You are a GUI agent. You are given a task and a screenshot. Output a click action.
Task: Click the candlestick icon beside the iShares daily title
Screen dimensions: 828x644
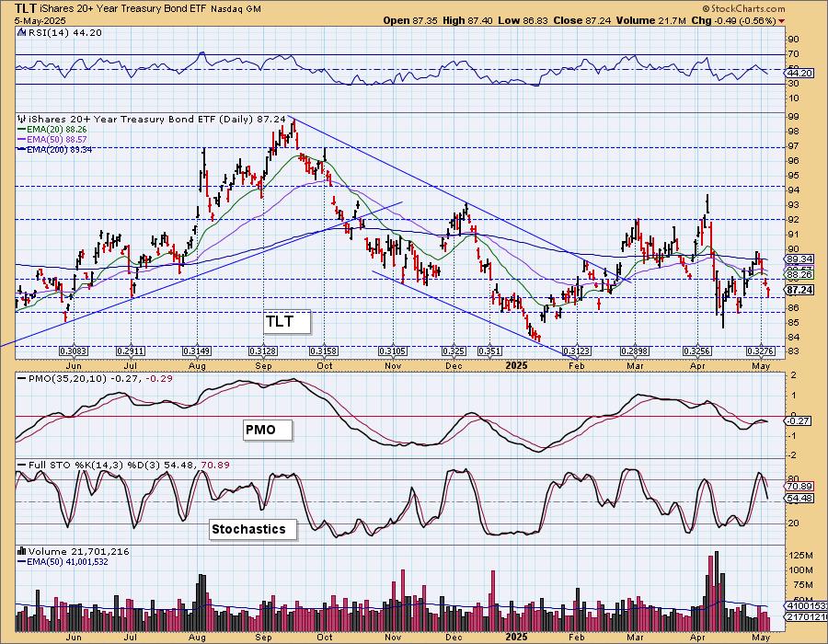point(22,120)
